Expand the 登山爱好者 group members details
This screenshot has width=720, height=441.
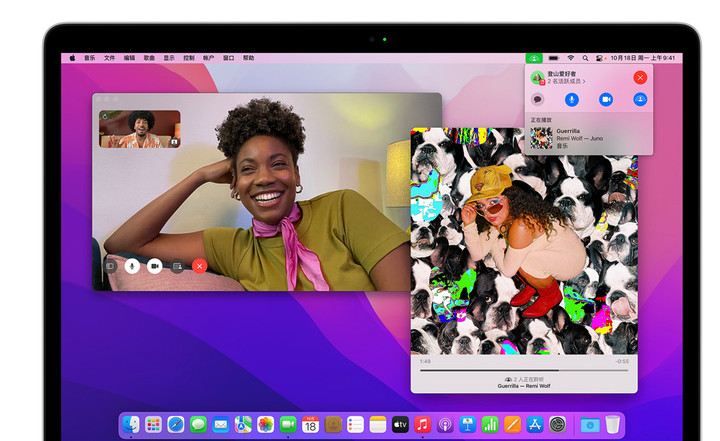[566, 81]
